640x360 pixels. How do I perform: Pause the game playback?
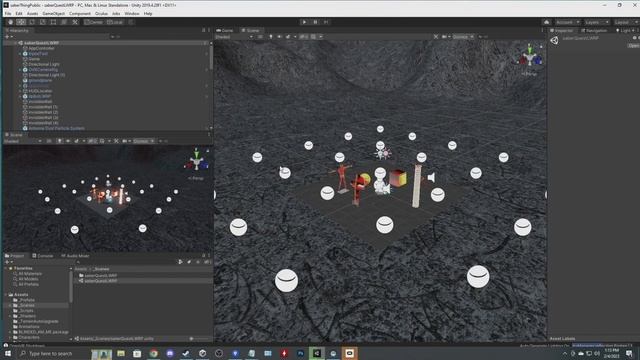[315, 22]
